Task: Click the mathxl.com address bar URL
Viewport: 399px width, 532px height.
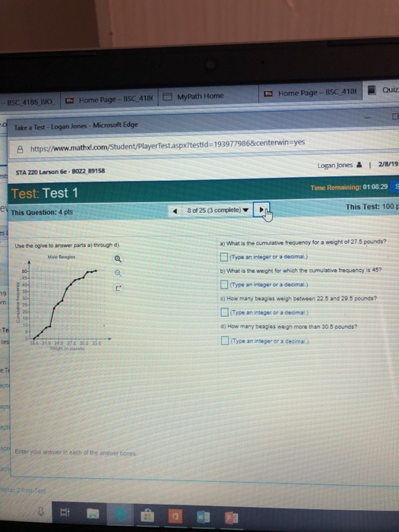Action: click(168, 146)
